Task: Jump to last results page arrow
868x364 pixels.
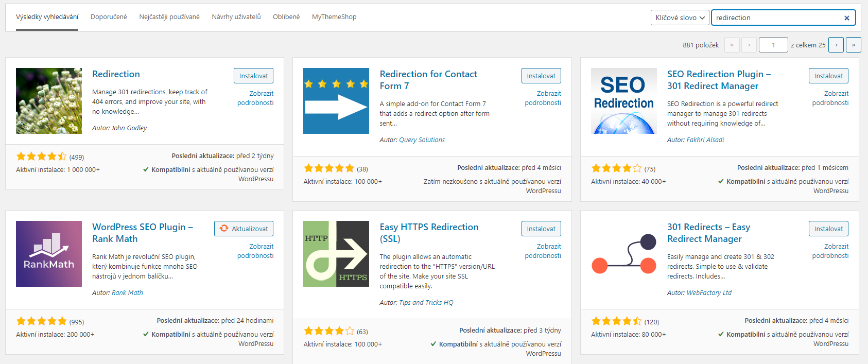Action: (854, 45)
